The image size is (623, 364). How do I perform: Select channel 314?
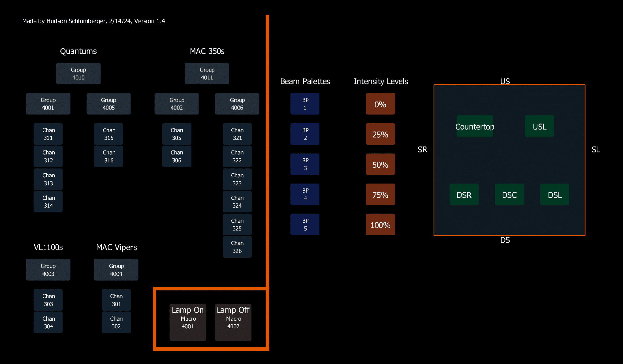tap(48, 202)
